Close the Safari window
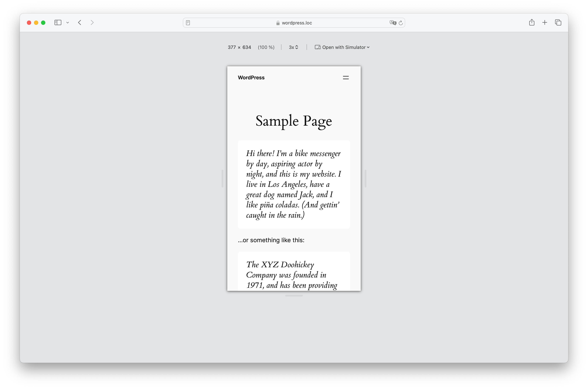 29,22
